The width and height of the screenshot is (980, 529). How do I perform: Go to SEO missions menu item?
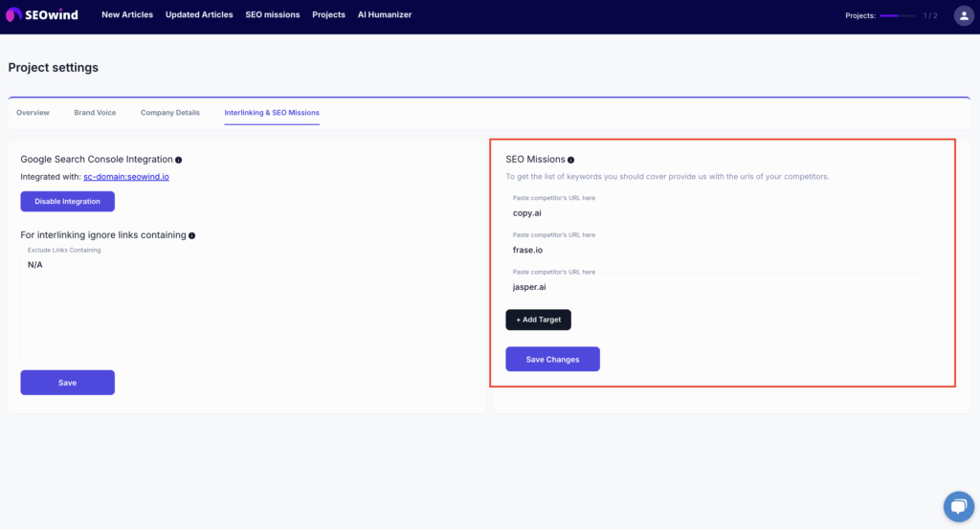coord(273,15)
